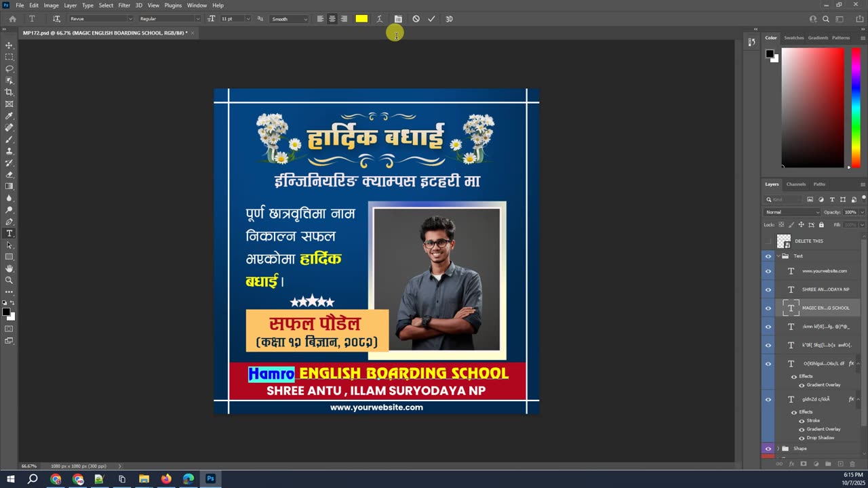The image size is (868, 488).
Task: Click the yellow text color swatch
Action: pos(361,19)
